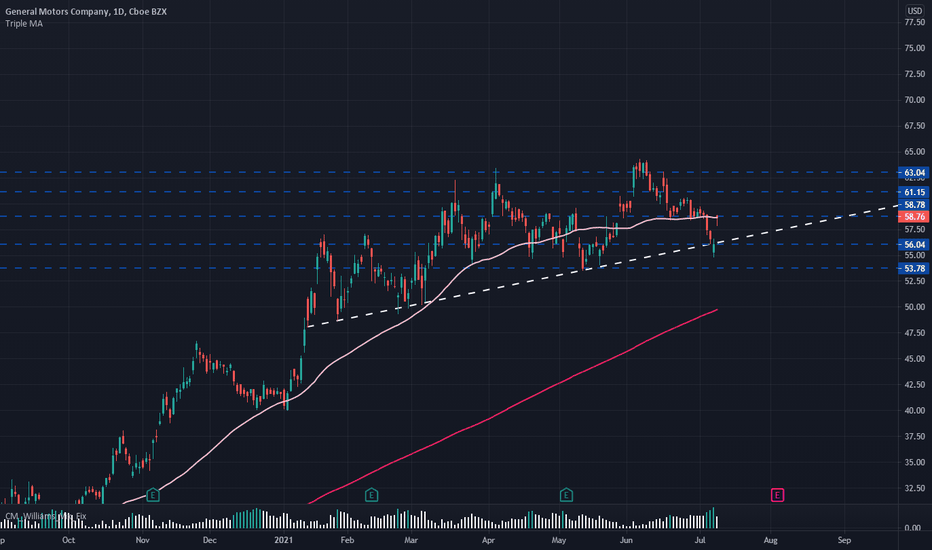Screen dimensions: 932x550
Task: Select the CM Williams Vix Fix indicator label
Action: [46, 516]
